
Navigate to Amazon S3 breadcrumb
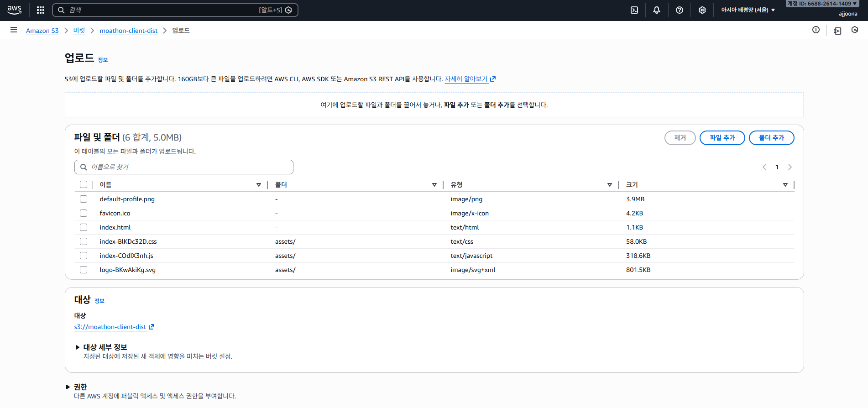tap(42, 31)
